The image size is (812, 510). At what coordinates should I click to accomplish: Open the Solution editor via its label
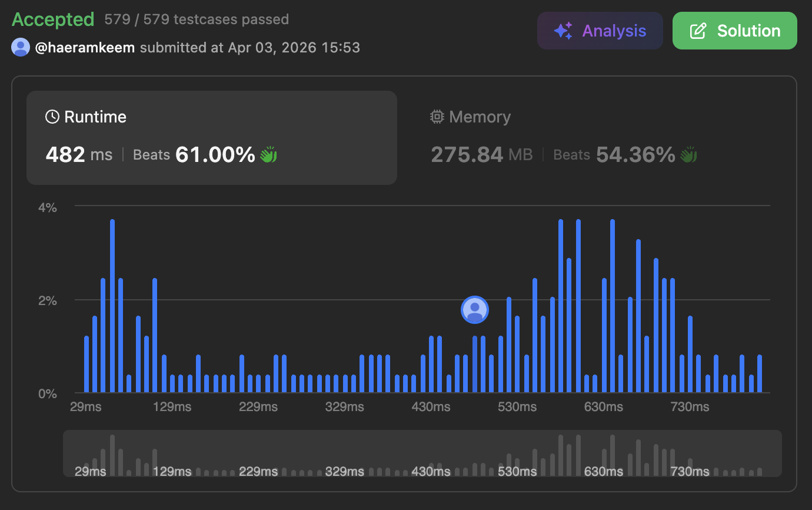pos(748,31)
